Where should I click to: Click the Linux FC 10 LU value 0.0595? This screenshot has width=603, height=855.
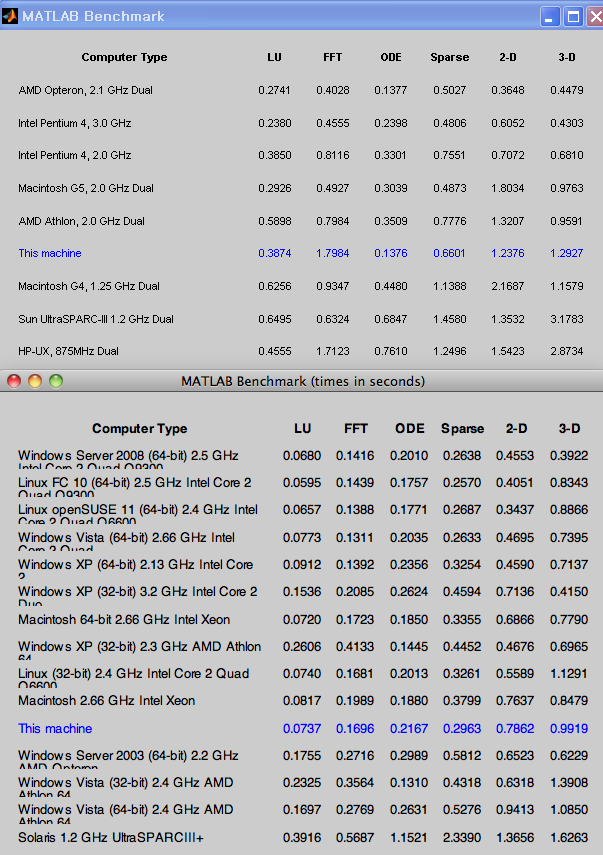pos(302,483)
